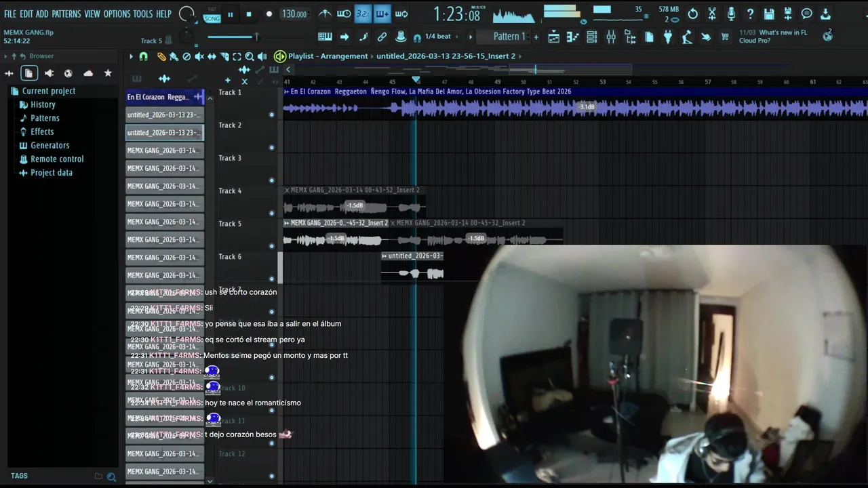
Task: Click the step edit arrow icon
Action: [344, 37]
